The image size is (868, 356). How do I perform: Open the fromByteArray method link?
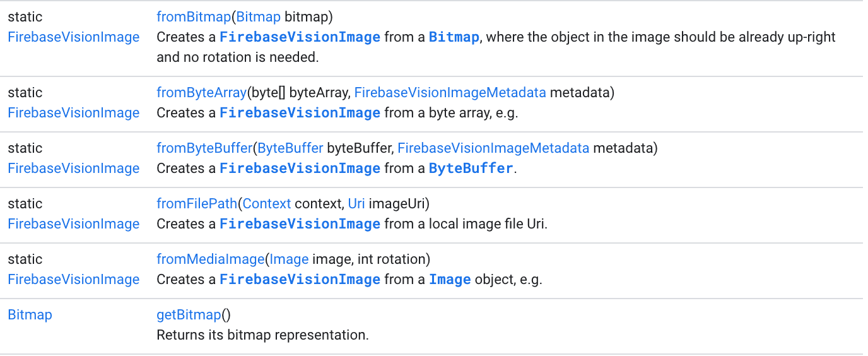click(x=201, y=93)
